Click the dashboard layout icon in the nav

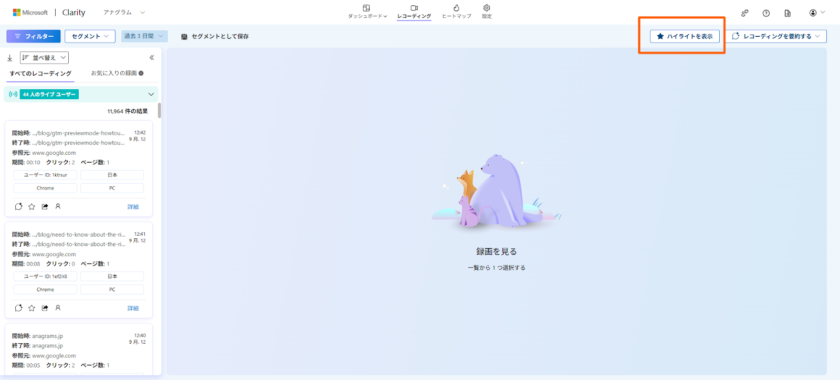[366, 8]
